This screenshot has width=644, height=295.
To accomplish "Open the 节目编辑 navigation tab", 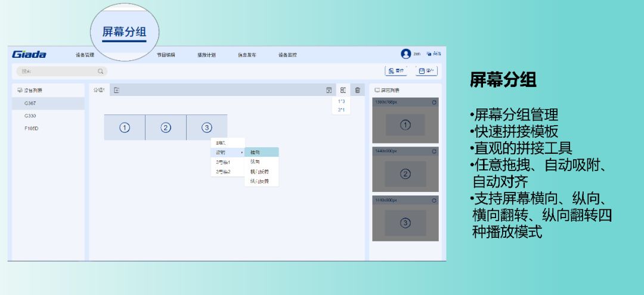I will coord(166,55).
